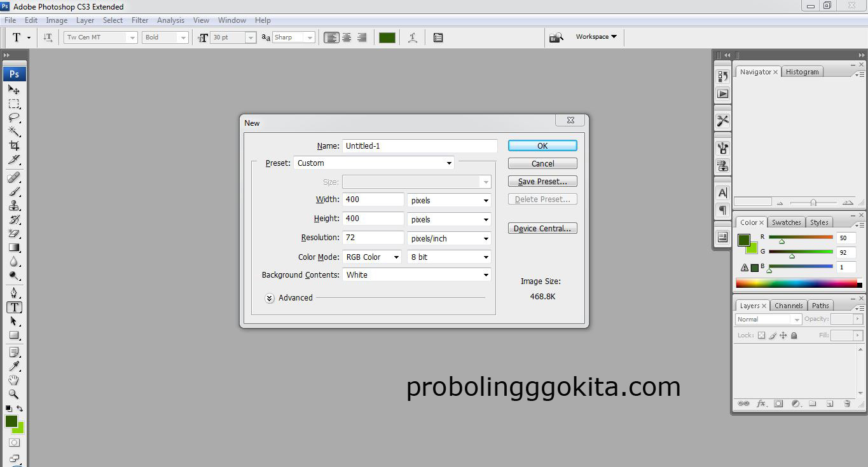
Task: Select the Rectangle shape tool
Action: point(14,335)
